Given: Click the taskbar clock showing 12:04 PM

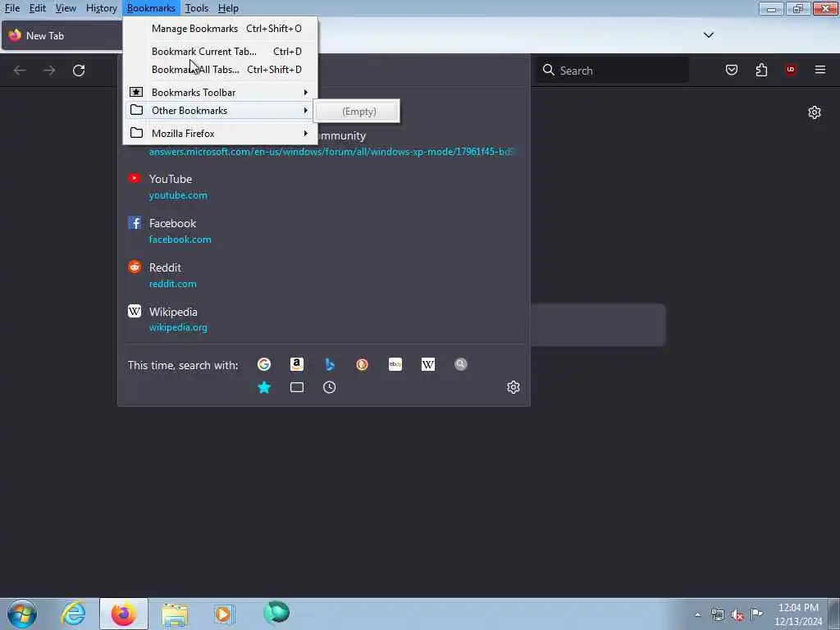Looking at the screenshot, I should pos(798,614).
